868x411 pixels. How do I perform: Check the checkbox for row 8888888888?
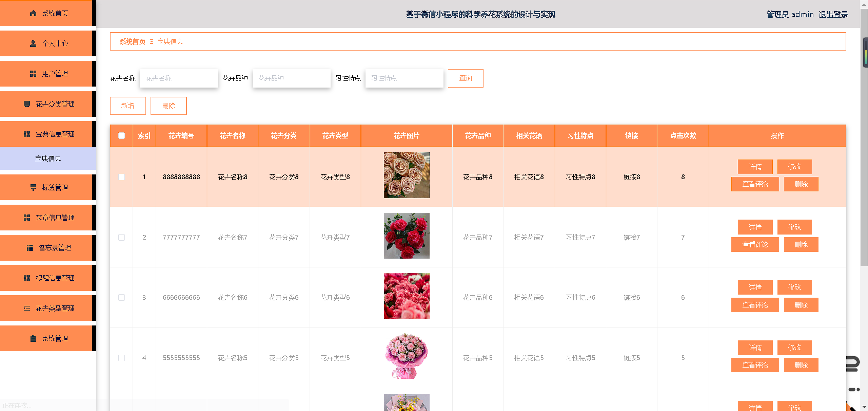tap(121, 177)
